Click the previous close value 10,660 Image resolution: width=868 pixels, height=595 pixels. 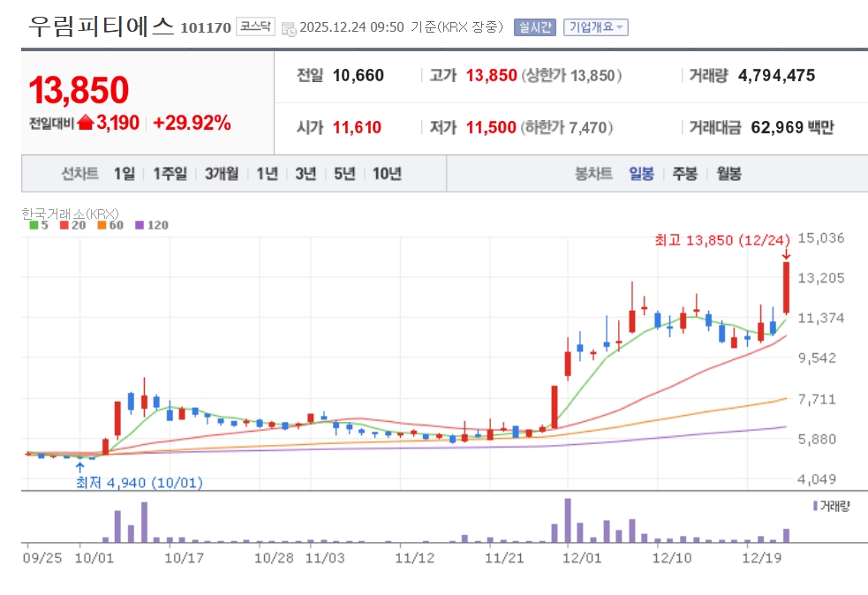[359, 75]
